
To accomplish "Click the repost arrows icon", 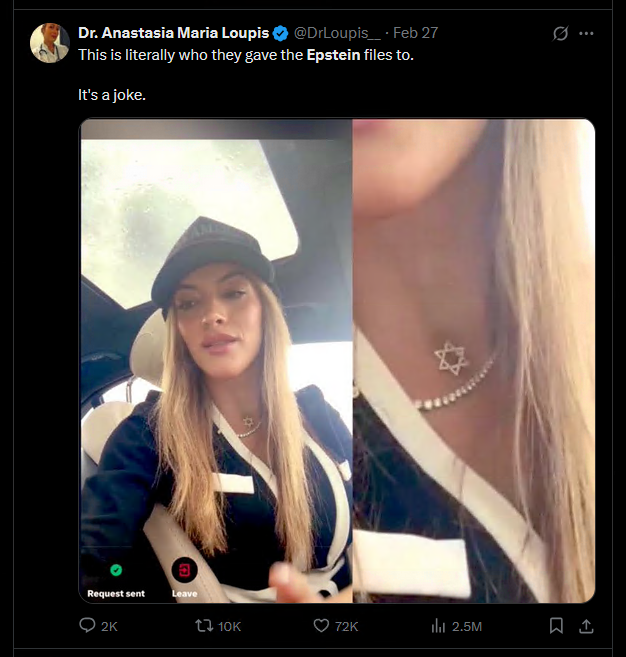I will pyautogui.click(x=204, y=626).
